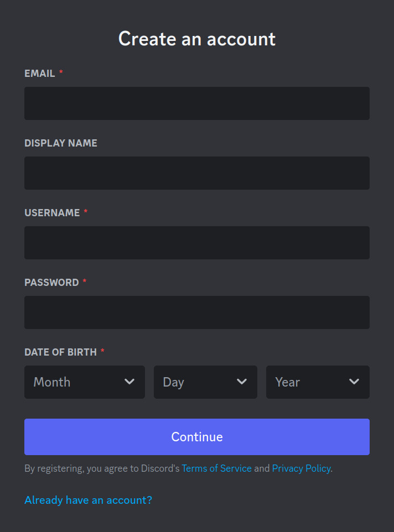Viewport: 394px width, 532px height.
Task: Click the PASSWORD label text
Action: [51, 282]
